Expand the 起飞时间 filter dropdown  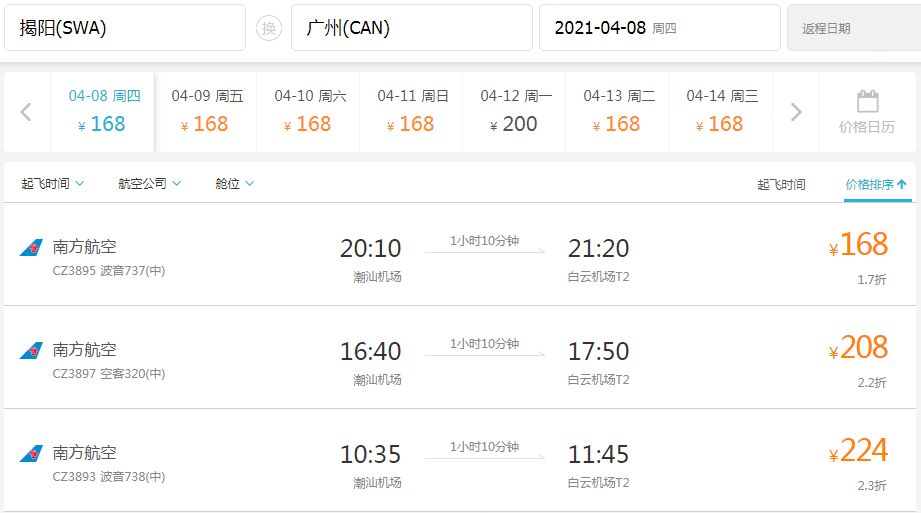coord(53,183)
